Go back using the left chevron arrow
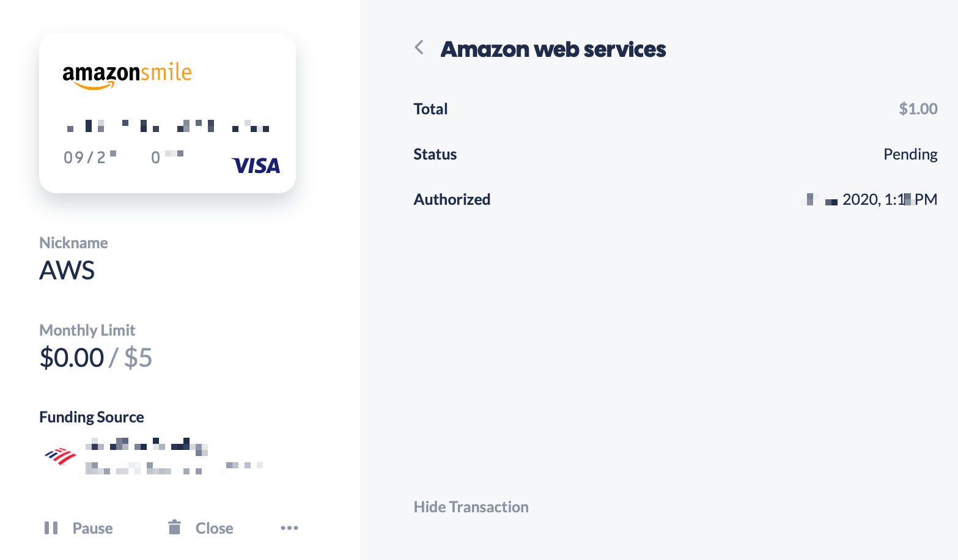 click(x=419, y=48)
